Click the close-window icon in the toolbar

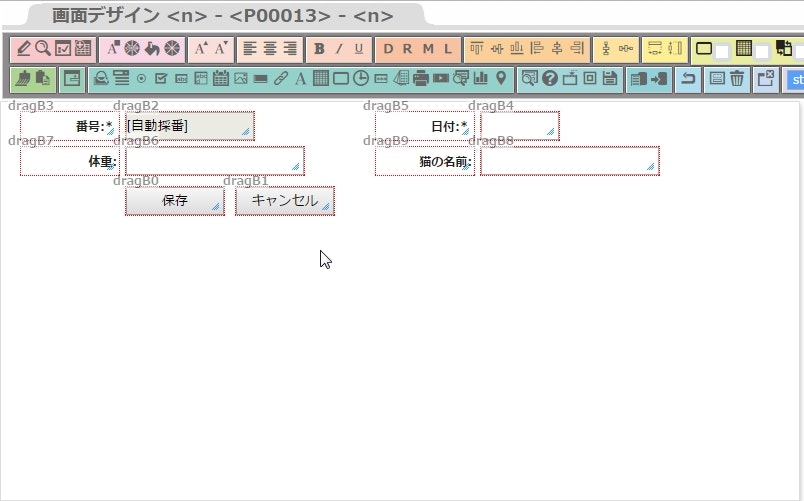pyautogui.click(x=766, y=79)
